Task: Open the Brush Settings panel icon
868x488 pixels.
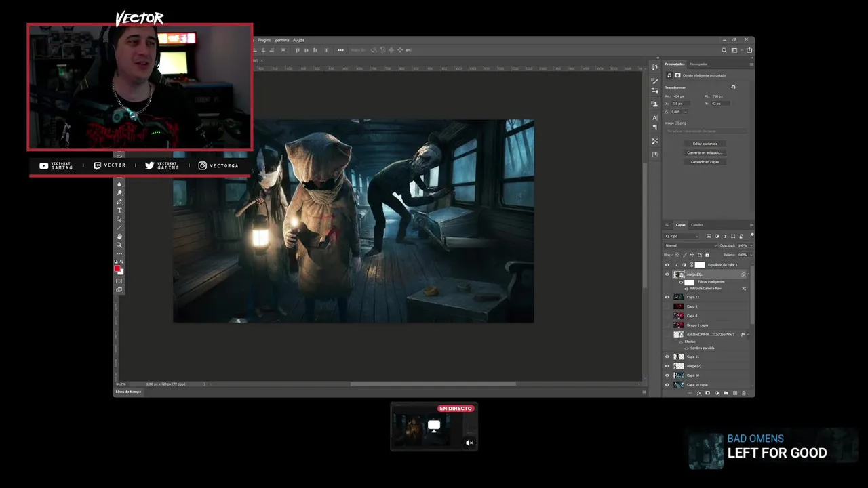Action: tap(654, 90)
